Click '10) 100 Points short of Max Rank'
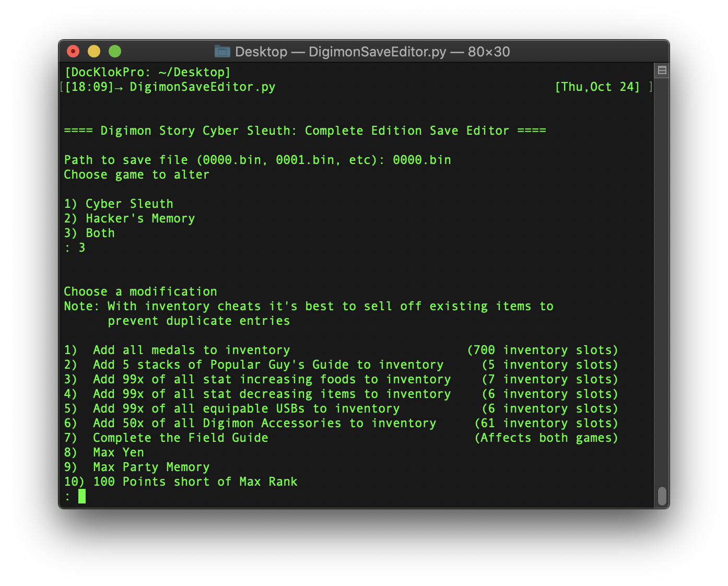Viewport: 728px width, 586px height. [x=181, y=482]
